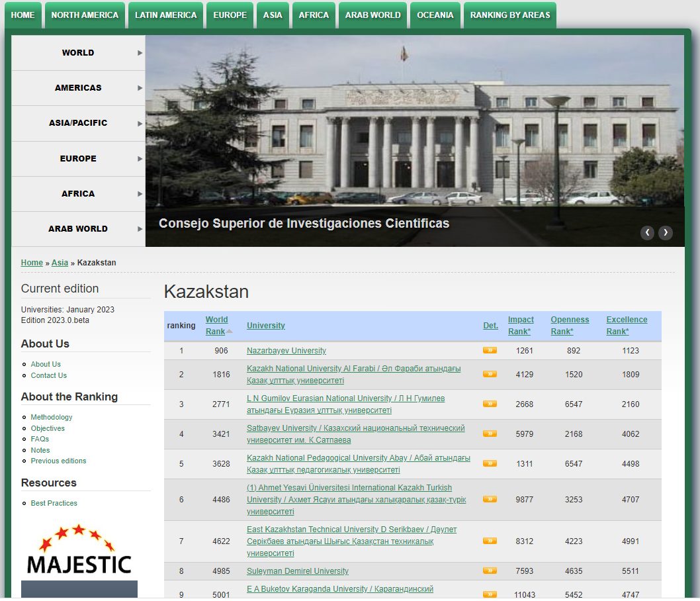Switch to the EUROPE top tab
Image resolution: width=700 pixels, height=601 pixels.
click(x=230, y=15)
